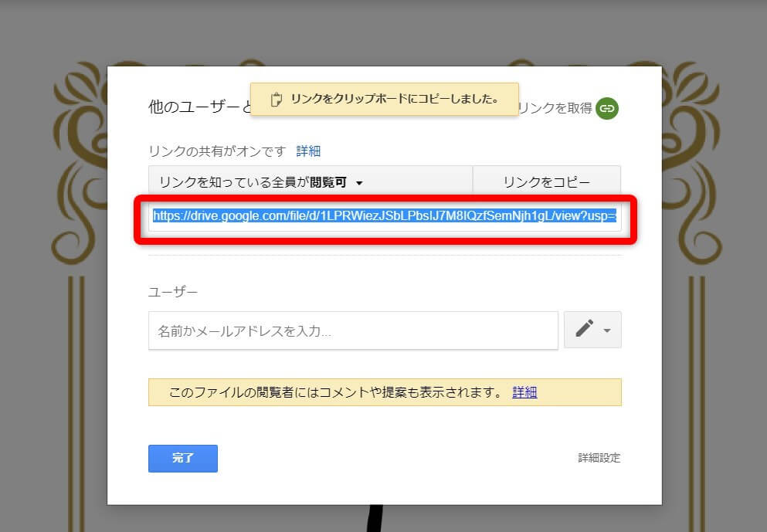The height and width of the screenshot is (532, 767).
Task: Click the small arrow beside the pencil icon
Action: pyautogui.click(x=607, y=330)
